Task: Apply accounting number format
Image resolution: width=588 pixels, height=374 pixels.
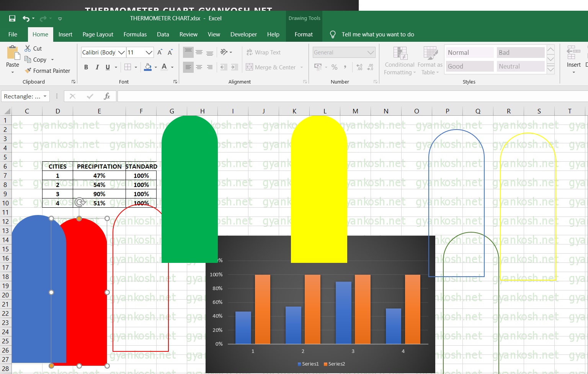Action: [318, 67]
